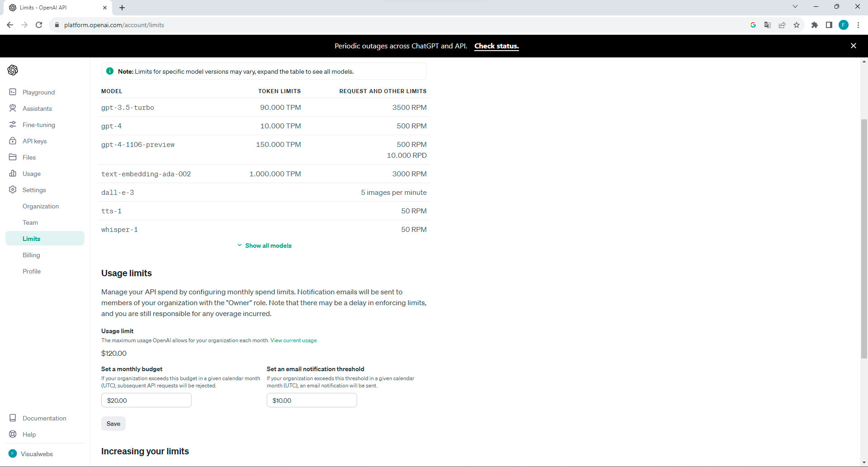This screenshot has width=868, height=467.
Task: Open Billing settings
Action: coord(31,255)
